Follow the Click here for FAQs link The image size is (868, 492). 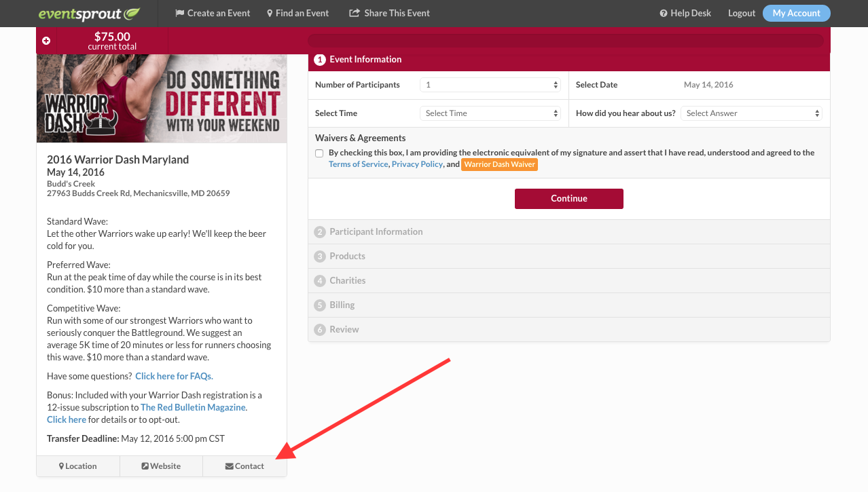175,376
